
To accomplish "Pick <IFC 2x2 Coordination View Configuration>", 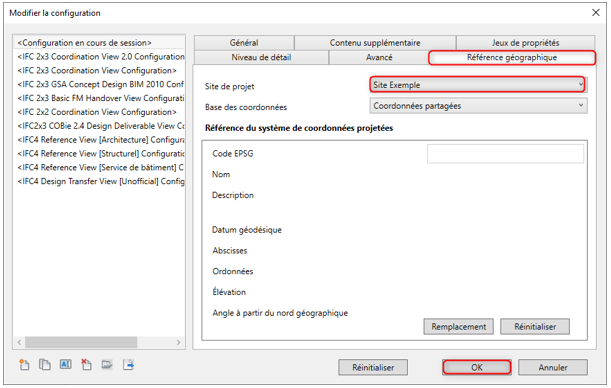I will [x=99, y=112].
